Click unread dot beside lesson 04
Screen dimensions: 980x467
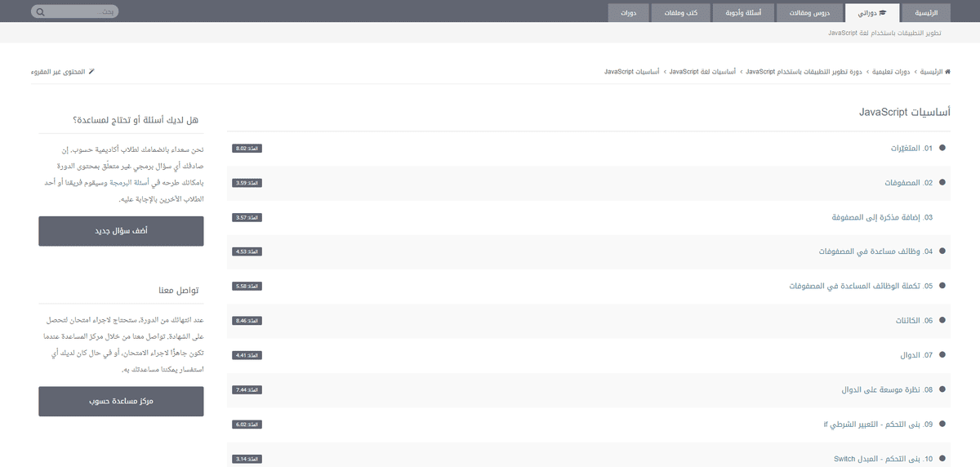[x=942, y=251]
